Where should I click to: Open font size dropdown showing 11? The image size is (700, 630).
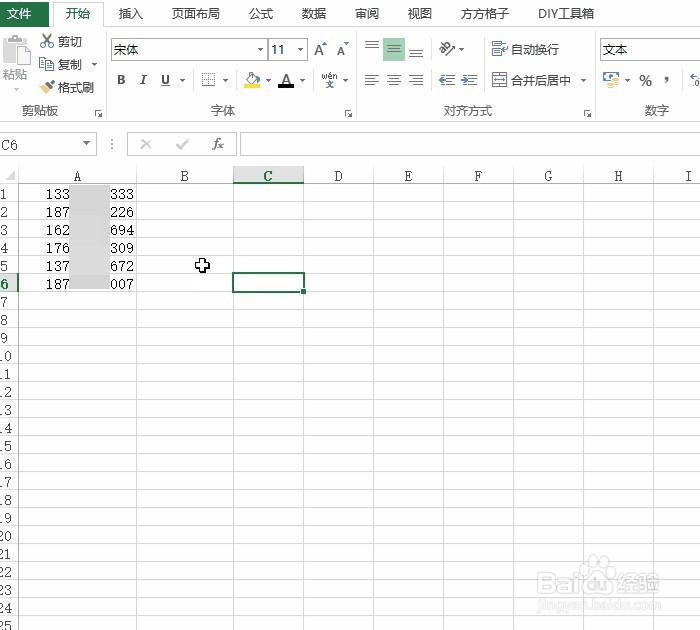(x=300, y=50)
